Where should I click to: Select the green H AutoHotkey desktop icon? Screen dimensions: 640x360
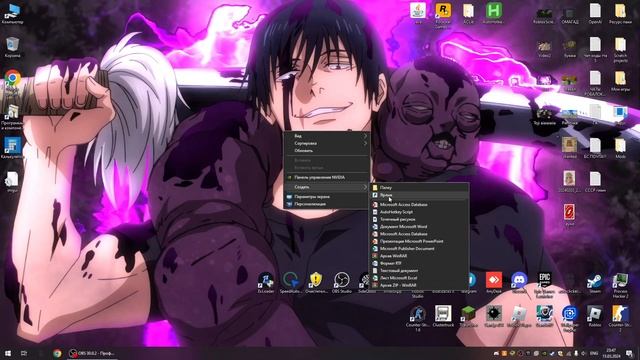(x=493, y=13)
